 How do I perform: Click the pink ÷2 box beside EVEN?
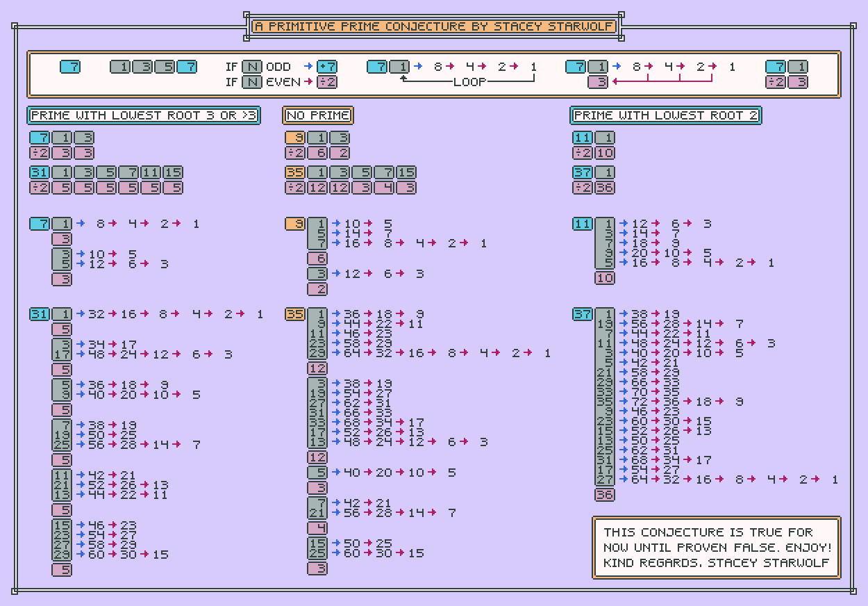327,82
